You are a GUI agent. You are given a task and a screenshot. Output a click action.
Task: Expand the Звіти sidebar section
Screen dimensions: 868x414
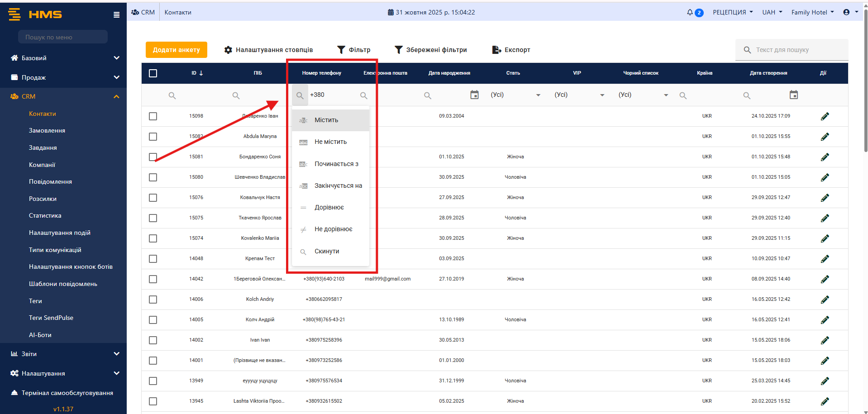(x=63, y=354)
